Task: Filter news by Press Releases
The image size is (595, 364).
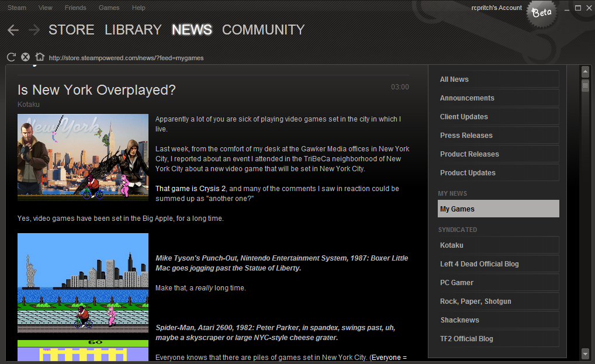Action: click(498, 136)
